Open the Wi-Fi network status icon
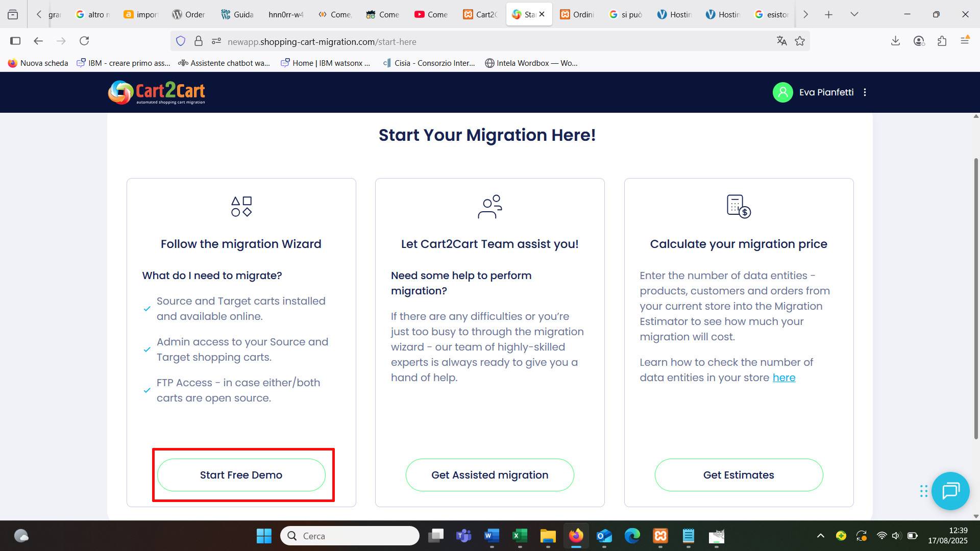 881,536
